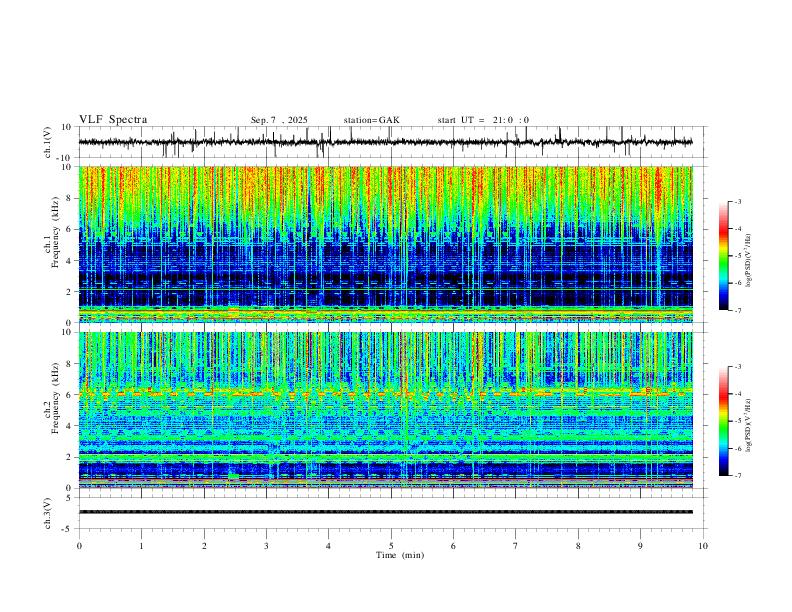Click the "8" kHz tick on ch.1 frequency axis
Screen dimensions: 792x612
(70, 198)
